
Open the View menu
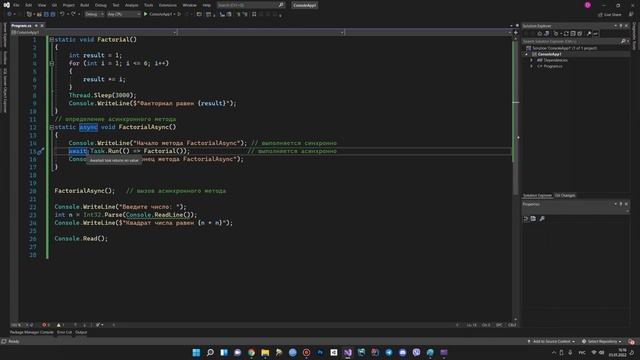click(x=42, y=5)
